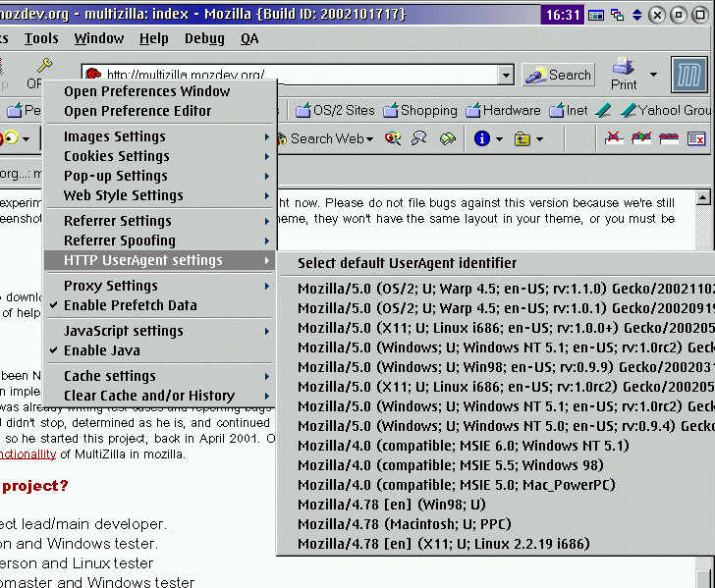Open the yellow folder icon dropdown arrow
The height and width of the screenshot is (588, 715).
(x=539, y=139)
